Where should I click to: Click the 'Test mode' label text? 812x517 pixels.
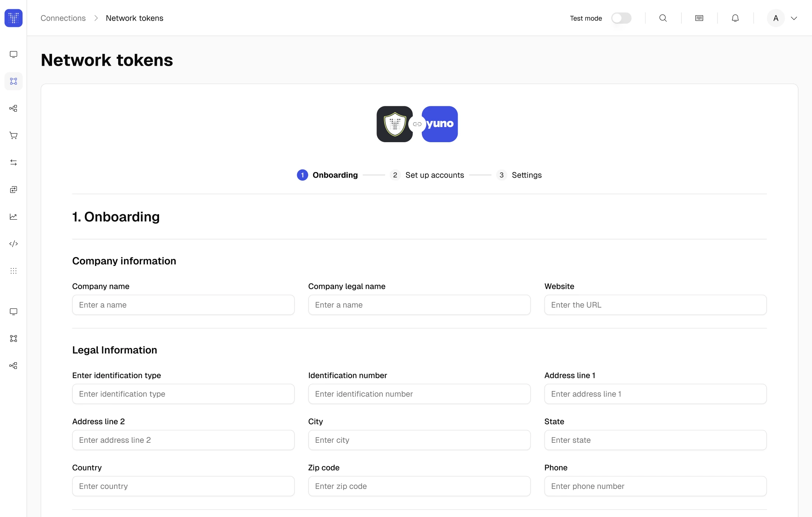(586, 18)
